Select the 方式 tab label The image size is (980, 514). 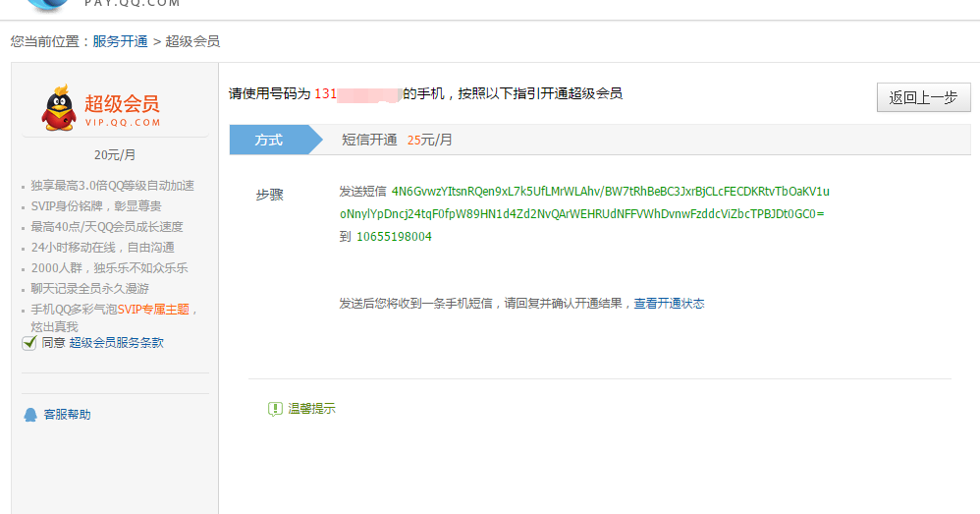pyautogui.click(x=269, y=140)
